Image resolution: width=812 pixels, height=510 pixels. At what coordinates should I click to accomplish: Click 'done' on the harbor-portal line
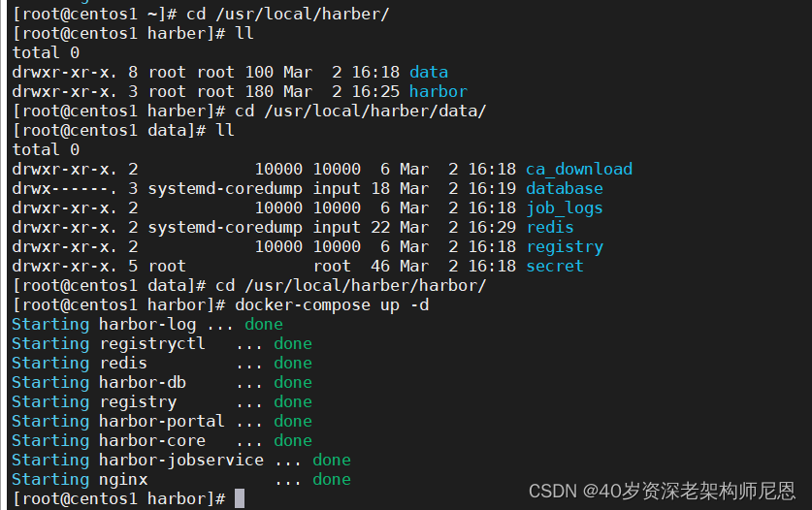293,422
